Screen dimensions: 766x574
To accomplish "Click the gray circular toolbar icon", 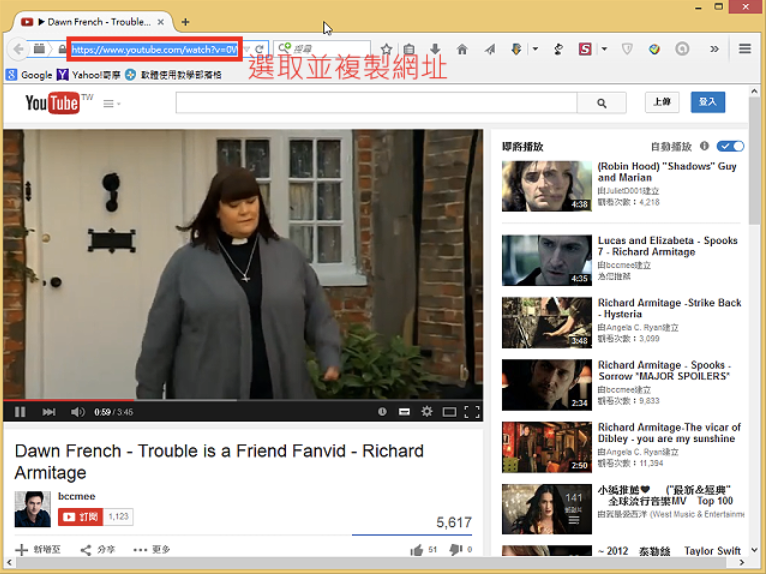I will (682, 49).
